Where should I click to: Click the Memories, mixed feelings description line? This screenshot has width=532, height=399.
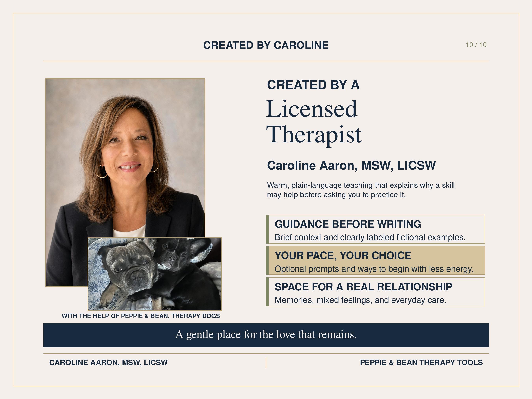(360, 300)
